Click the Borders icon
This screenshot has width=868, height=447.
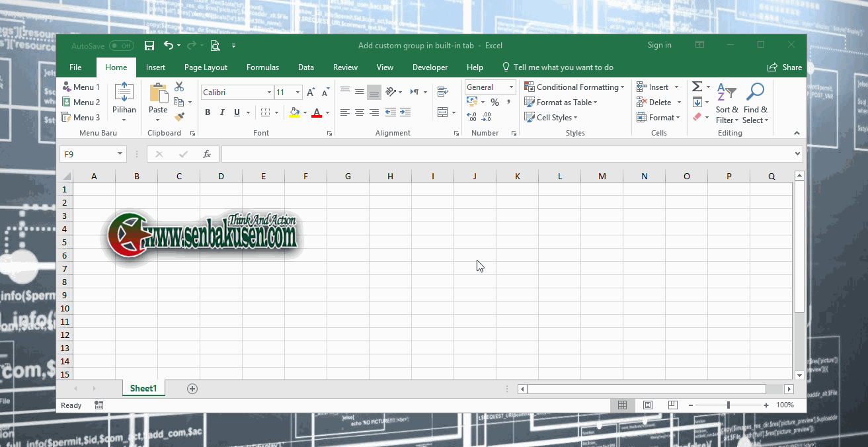click(265, 112)
